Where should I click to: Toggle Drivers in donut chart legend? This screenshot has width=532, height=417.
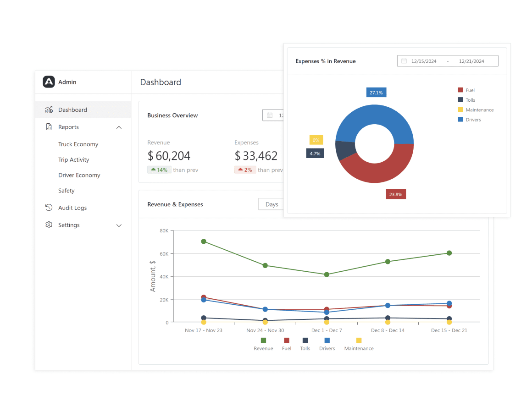tap(469, 120)
